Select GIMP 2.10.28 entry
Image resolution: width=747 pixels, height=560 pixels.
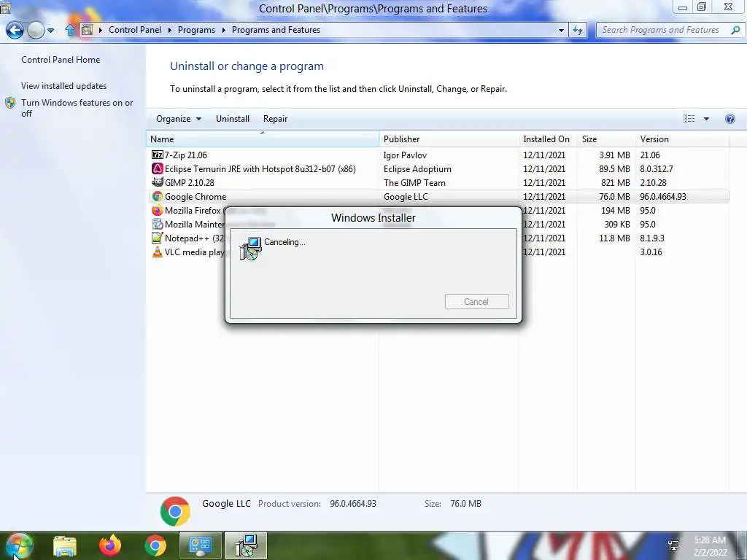click(190, 183)
